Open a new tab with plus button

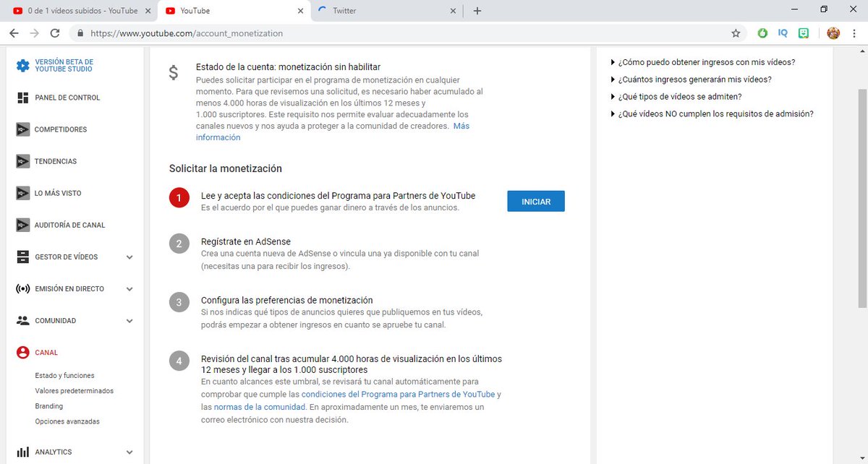coord(477,11)
